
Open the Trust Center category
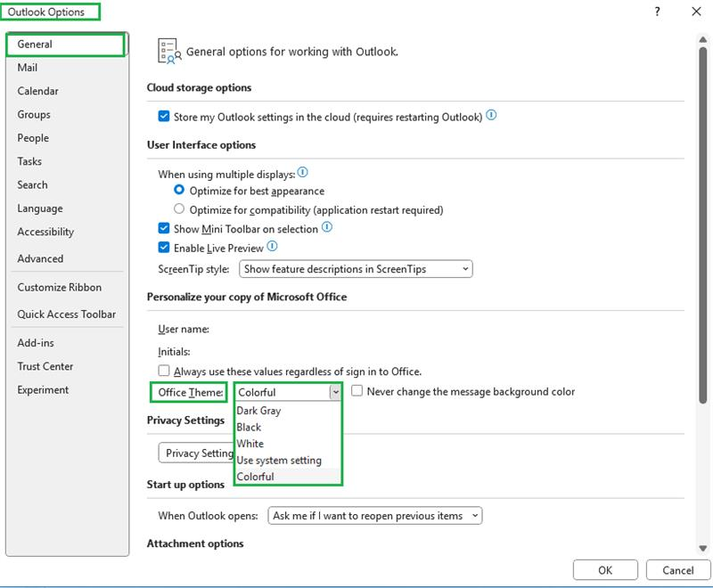pos(66,367)
